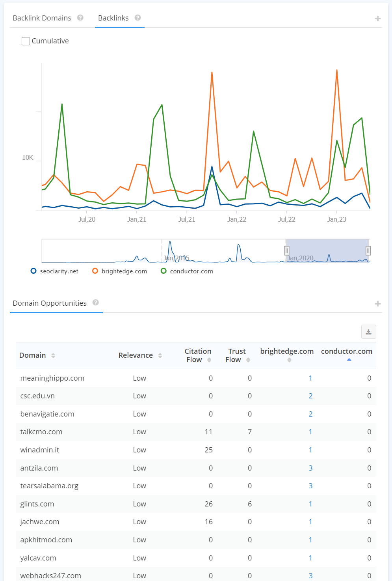Open help icon beside Backlinks tab
Viewport: 392px width, 581px height.
pos(137,18)
